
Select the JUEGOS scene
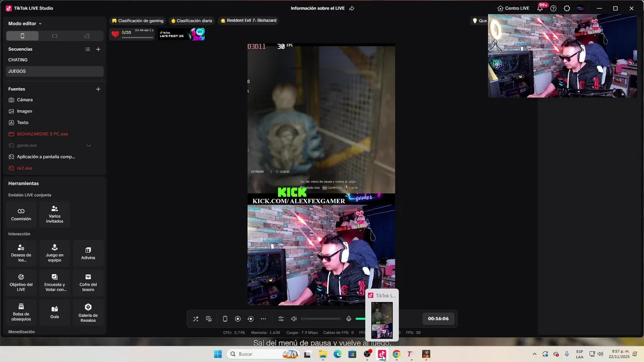click(54, 71)
